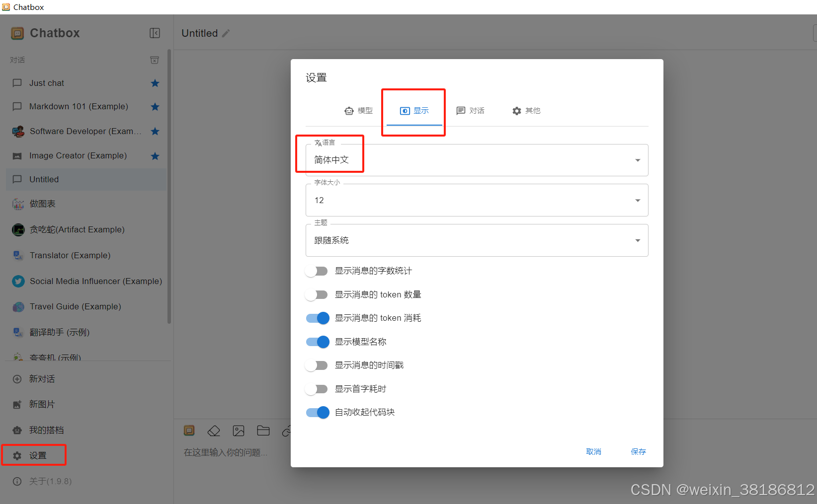Enable 显示消息的字数统计 switch
The width and height of the screenshot is (817, 504).
317,271
